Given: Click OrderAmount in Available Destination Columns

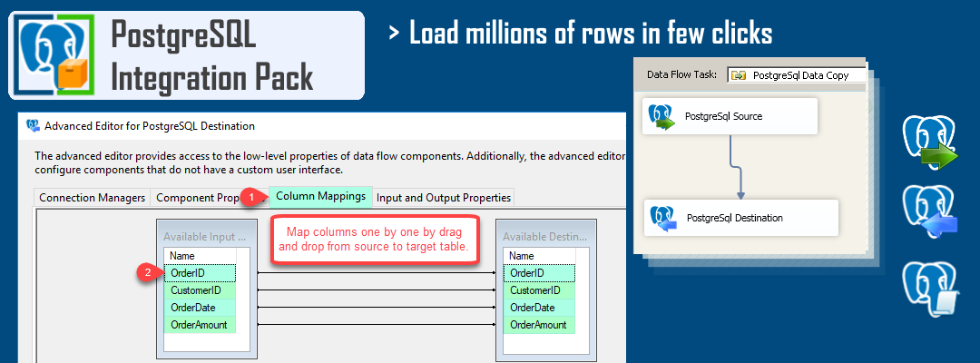Looking at the screenshot, I should [539, 325].
